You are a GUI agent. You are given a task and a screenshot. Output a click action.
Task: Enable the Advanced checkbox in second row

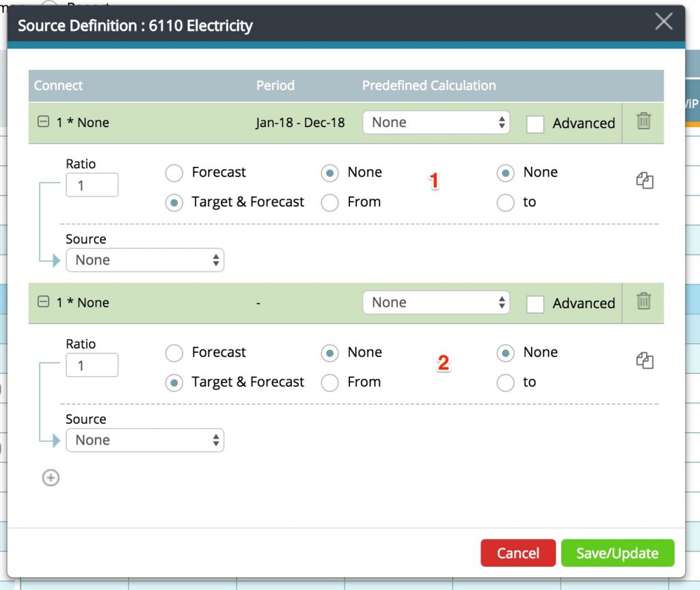pyautogui.click(x=535, y=304)
